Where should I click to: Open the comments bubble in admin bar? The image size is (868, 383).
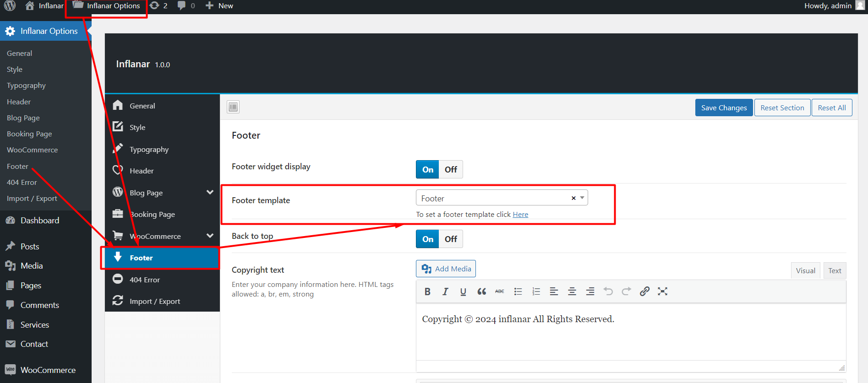[x=186, y=5]
